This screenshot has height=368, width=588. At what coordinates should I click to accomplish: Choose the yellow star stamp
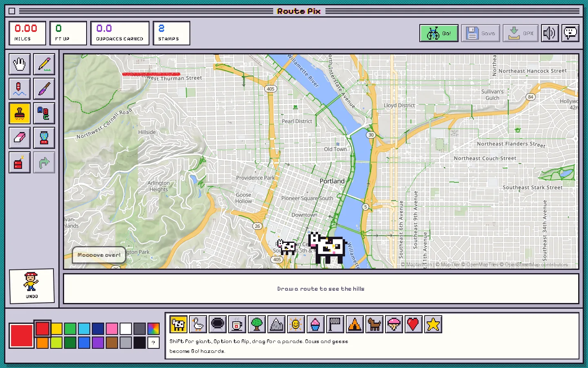[433, 324]
